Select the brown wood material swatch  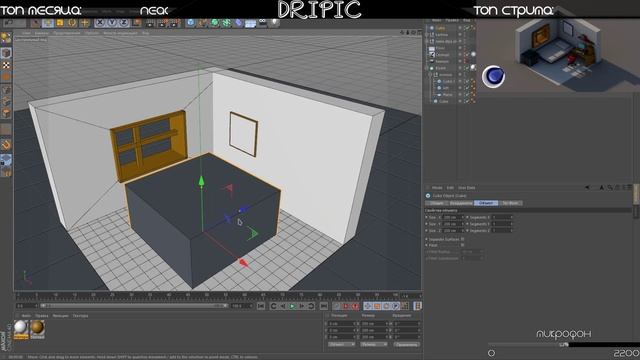tap(37, 329)
